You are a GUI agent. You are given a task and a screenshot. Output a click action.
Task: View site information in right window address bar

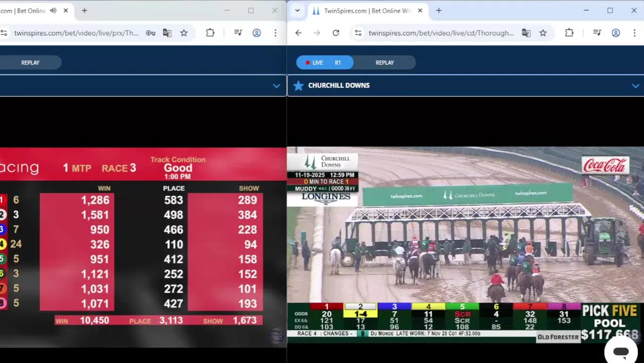point(358,33)
